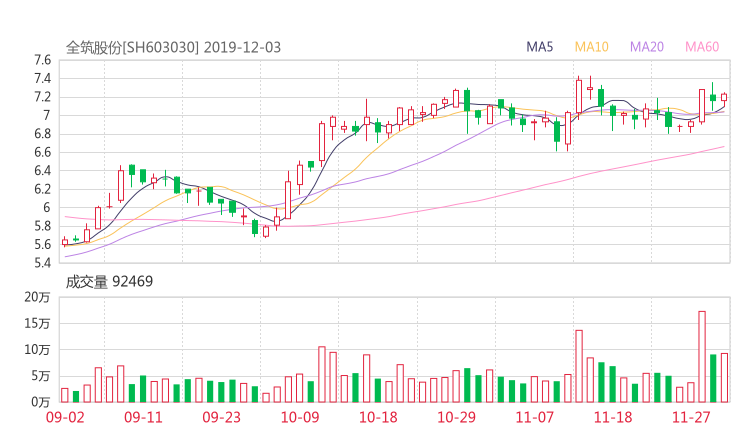Click the 5.8 price axis label
Screen dimensions: 740x440
click(x=42, y=226)
